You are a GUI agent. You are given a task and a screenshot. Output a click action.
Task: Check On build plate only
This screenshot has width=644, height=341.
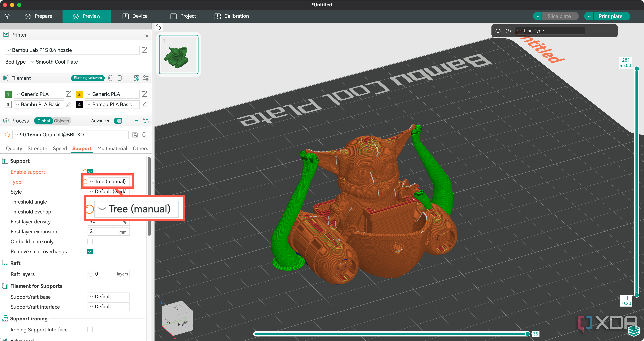tap(90, 241)
